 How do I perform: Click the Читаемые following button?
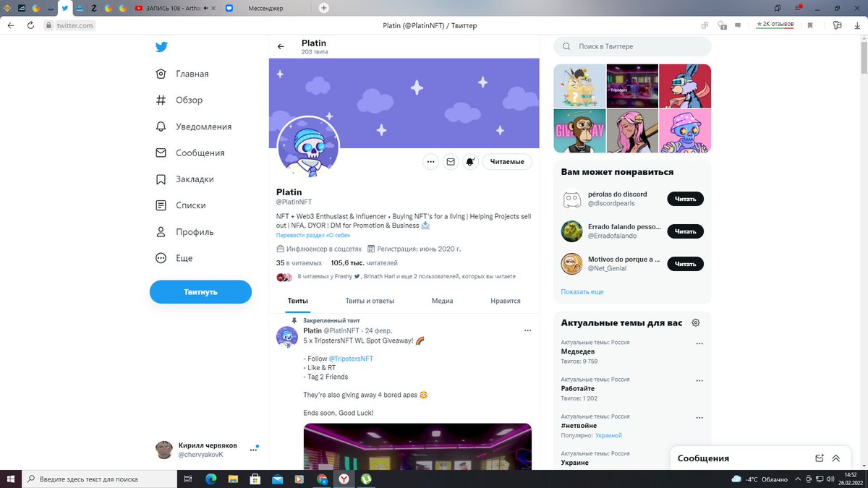click(x=507, y=162)
